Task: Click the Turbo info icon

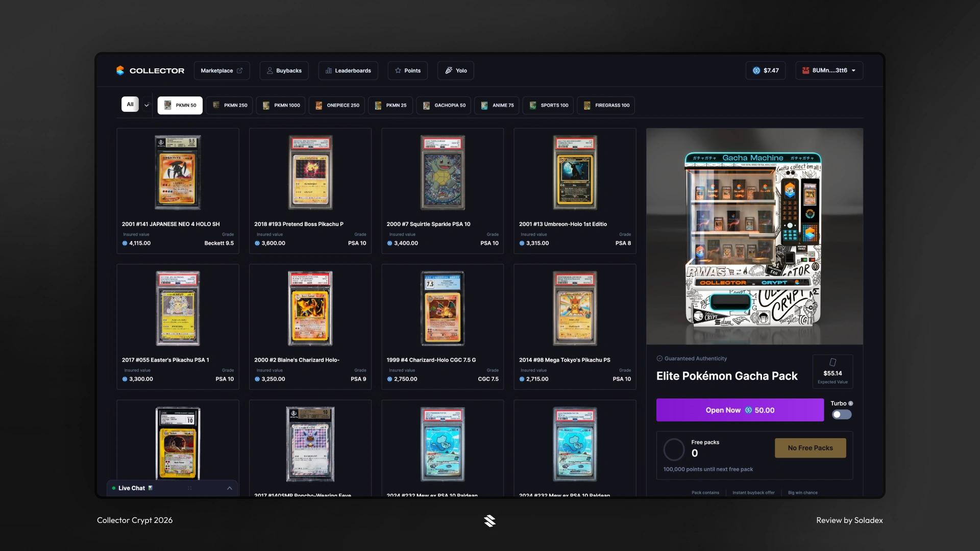Action: (850, 404)
